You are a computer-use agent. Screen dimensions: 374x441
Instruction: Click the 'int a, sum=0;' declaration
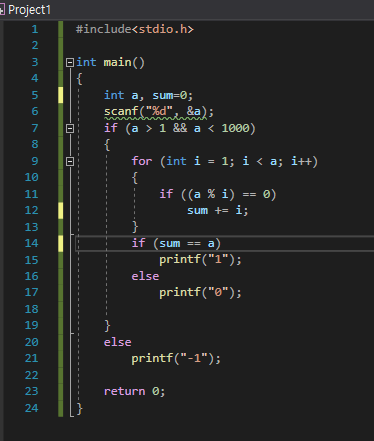tap(148, 95)
